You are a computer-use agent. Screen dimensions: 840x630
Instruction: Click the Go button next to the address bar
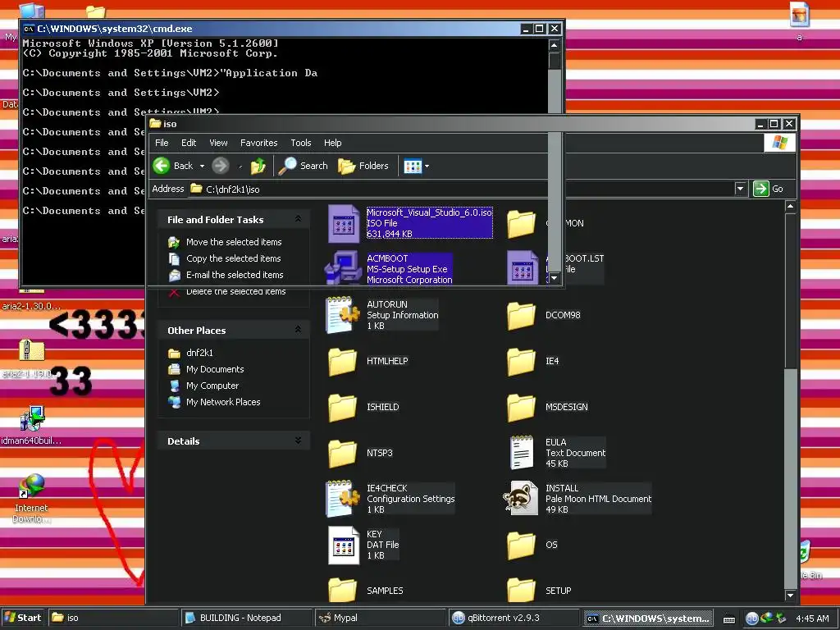coord(768,189)
